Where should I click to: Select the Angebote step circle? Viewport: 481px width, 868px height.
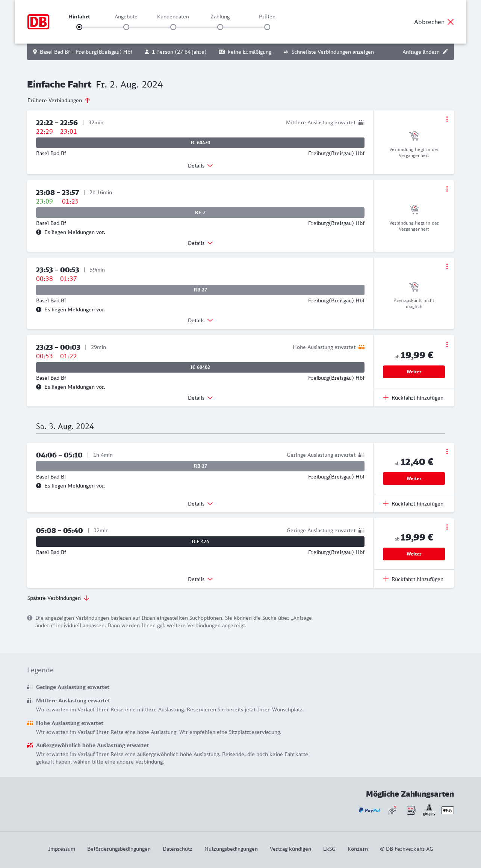click(x=126, y=27)
